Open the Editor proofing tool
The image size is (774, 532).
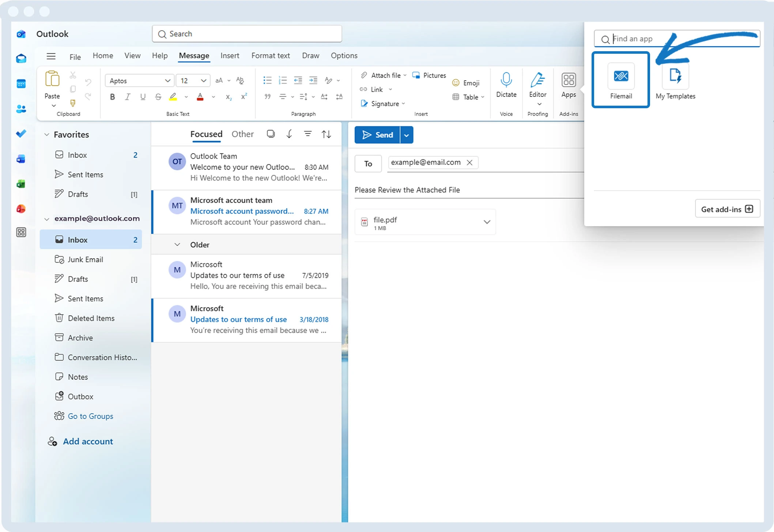[537, 89]
